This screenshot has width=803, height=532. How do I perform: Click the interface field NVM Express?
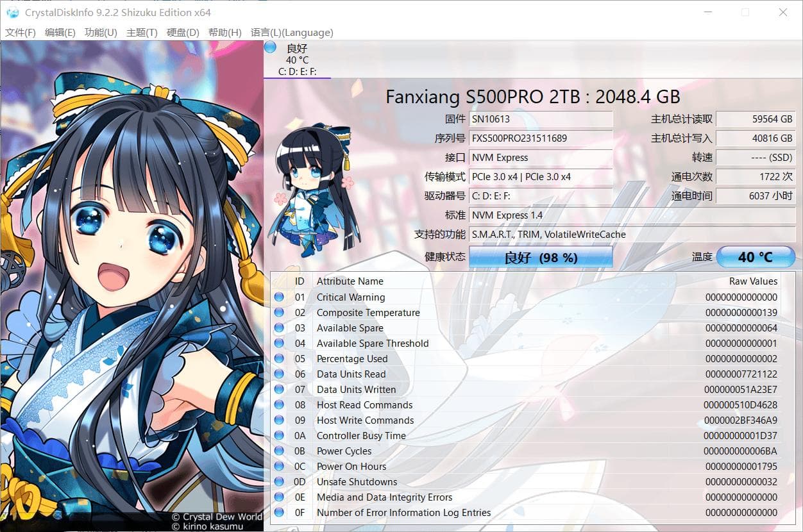tap(541, 158)
